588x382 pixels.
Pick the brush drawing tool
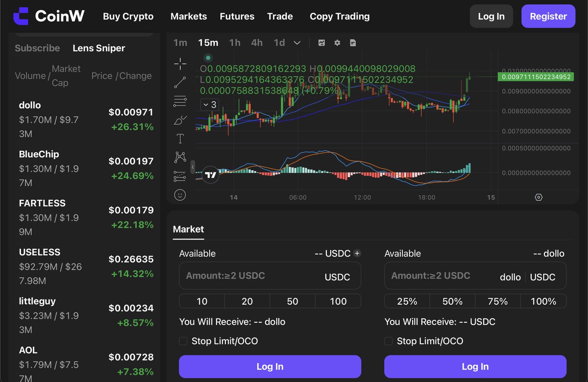click(x=180, y=120)
